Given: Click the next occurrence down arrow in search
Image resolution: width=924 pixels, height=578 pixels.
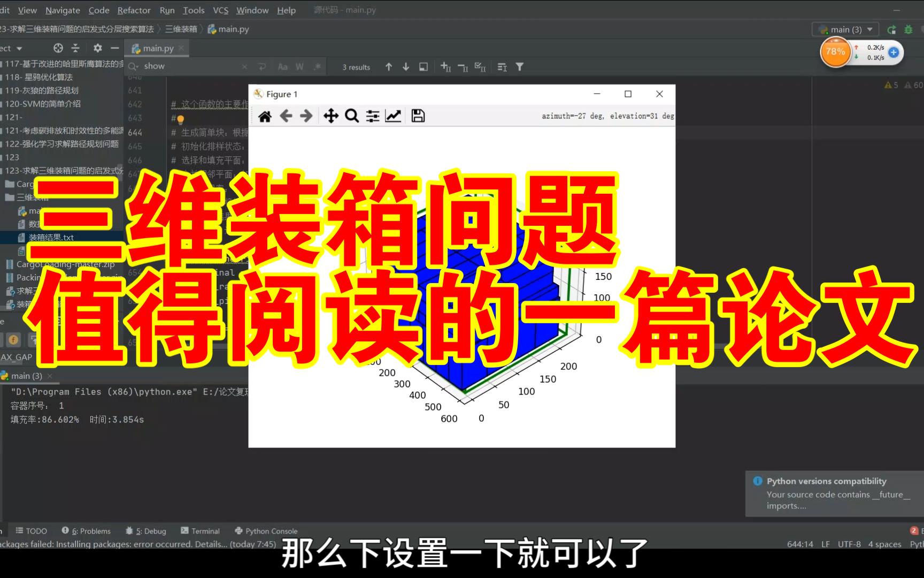Looking at the screenshot, I should [x=406, y=66].
